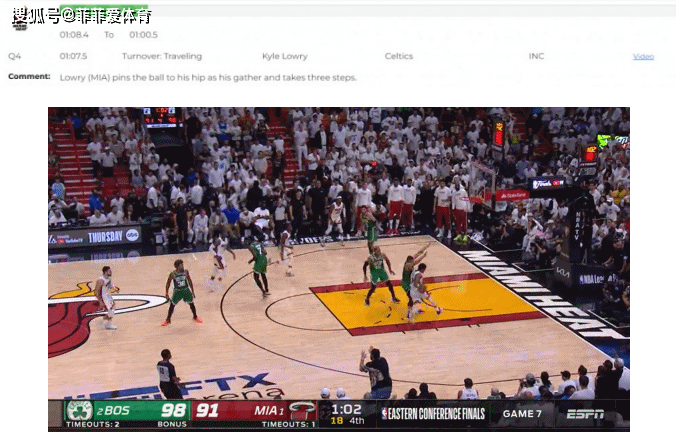Click the BOS score 98
This screenshot has width=676, height=432.
pos(173,410)
